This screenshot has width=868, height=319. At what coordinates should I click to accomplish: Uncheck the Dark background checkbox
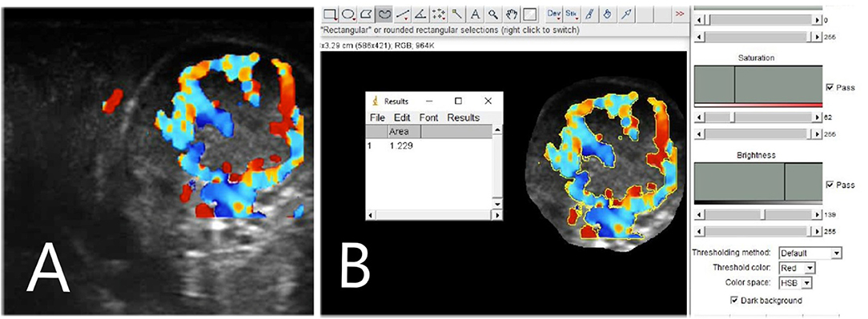734,300
